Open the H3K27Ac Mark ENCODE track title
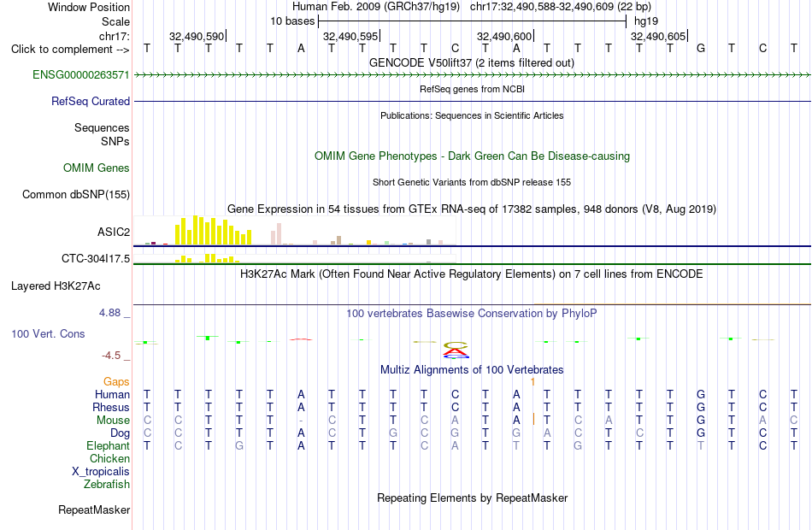The height and width of the screenshot is (530, 812). pyautogui.click(x=472, y=274)
